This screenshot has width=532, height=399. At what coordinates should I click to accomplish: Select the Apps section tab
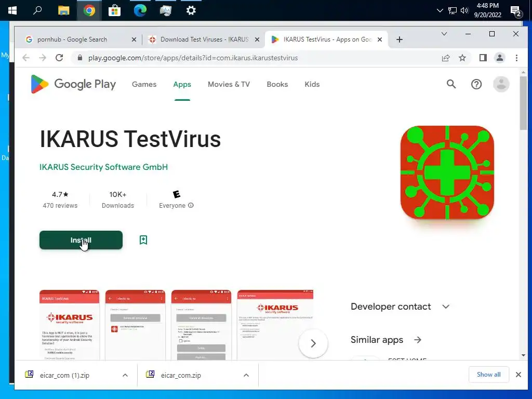tap(182, 84)
